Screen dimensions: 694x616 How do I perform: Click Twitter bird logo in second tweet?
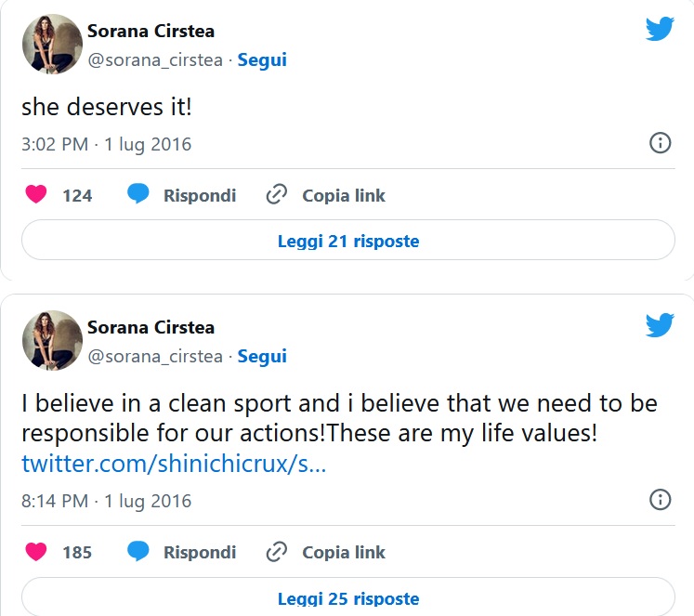tap(660, 325)
